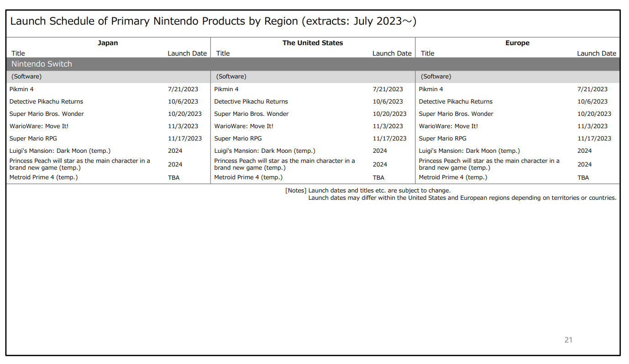Select 'WarioWare: Move It!' in the Japan list

39,126
